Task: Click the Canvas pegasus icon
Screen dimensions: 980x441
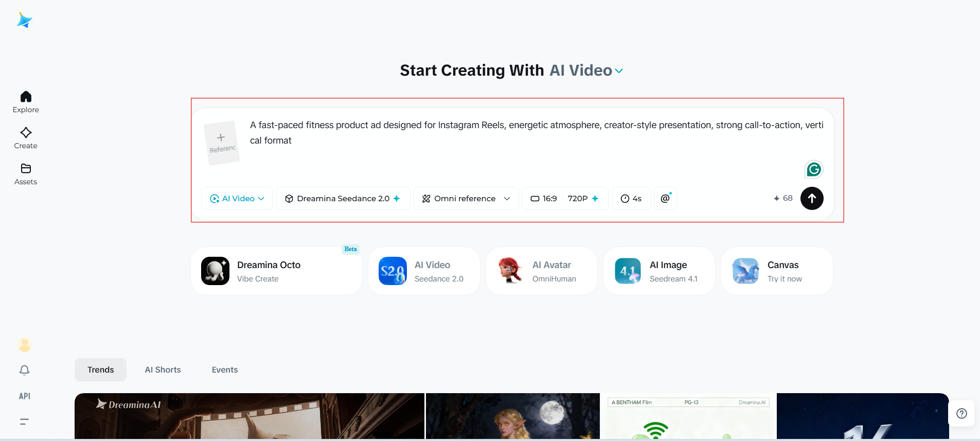Action: point(745,271)
